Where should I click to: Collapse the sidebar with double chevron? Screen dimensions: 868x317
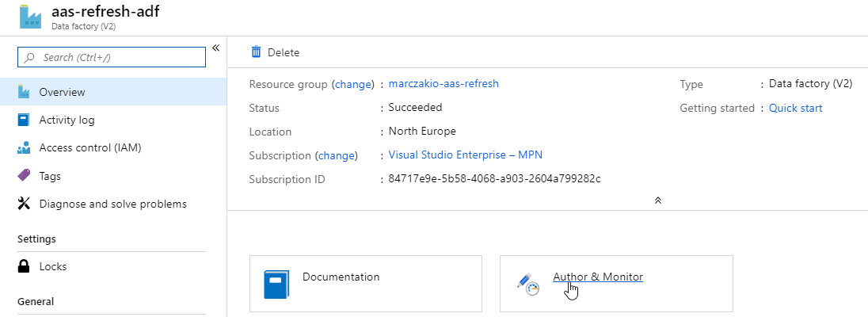click(215, 49)
